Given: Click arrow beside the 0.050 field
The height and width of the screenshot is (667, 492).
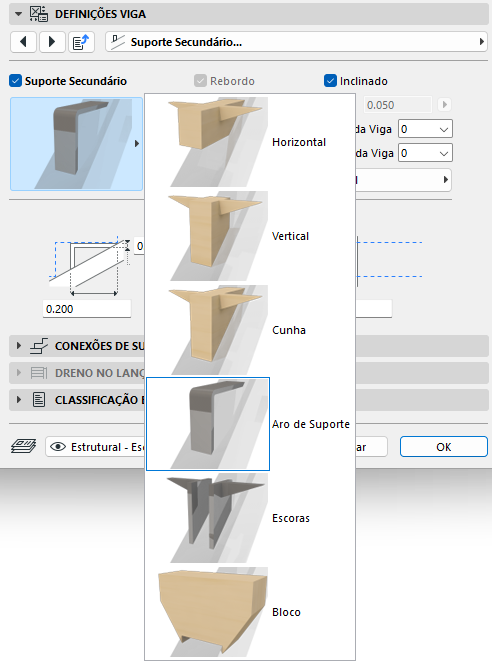Looking at the screenshot, I should point(444,105).
